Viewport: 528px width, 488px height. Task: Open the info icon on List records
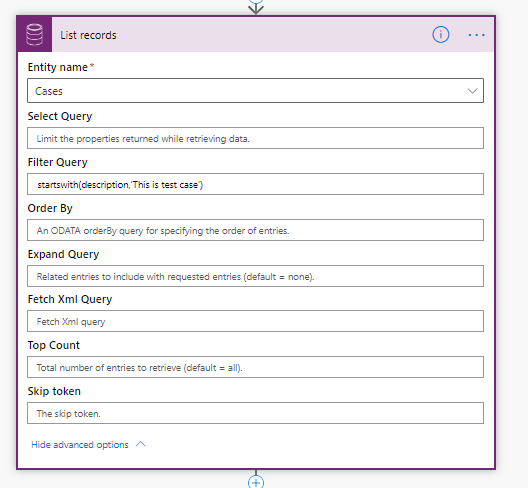[441, 34]
